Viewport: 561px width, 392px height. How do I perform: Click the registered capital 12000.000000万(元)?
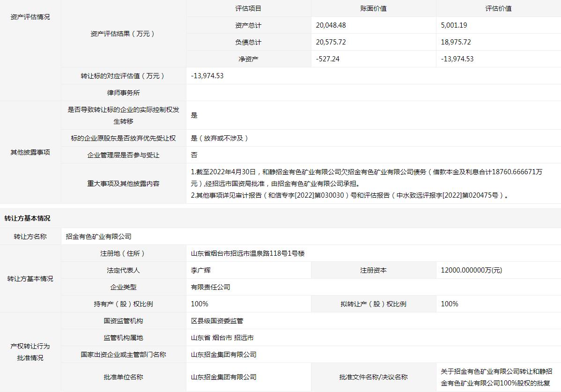(x=471, y=270)
